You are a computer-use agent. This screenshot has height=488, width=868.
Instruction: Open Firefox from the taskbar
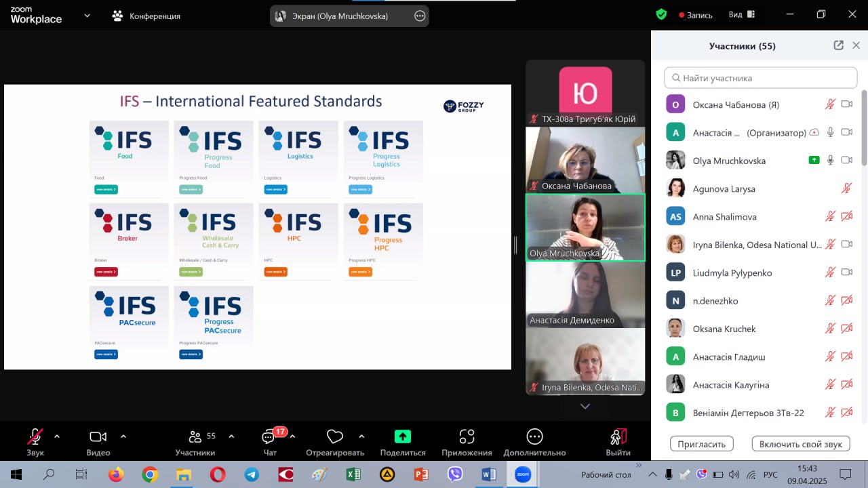(116, 474)
